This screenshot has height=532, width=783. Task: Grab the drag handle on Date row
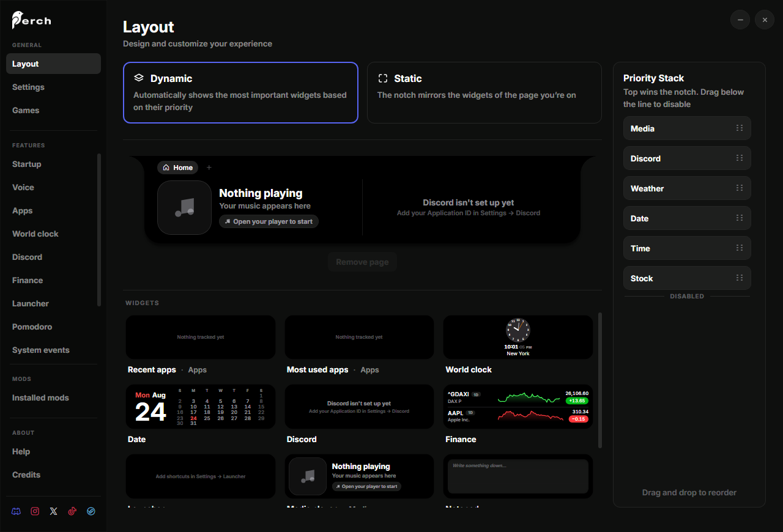(740, 218)
